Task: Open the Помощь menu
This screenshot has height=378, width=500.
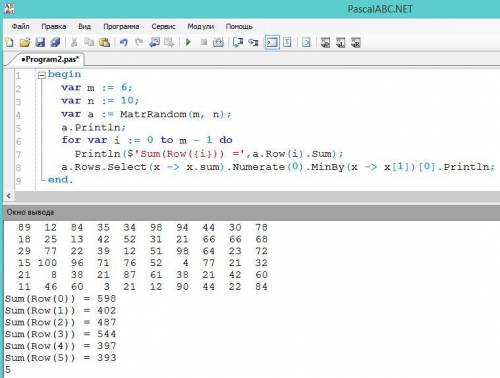Action: pos(239,26)
